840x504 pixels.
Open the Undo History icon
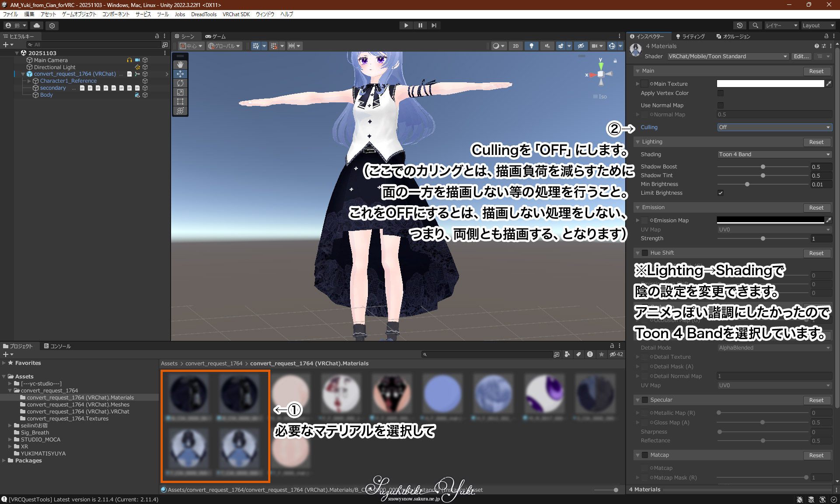[739, 25]
